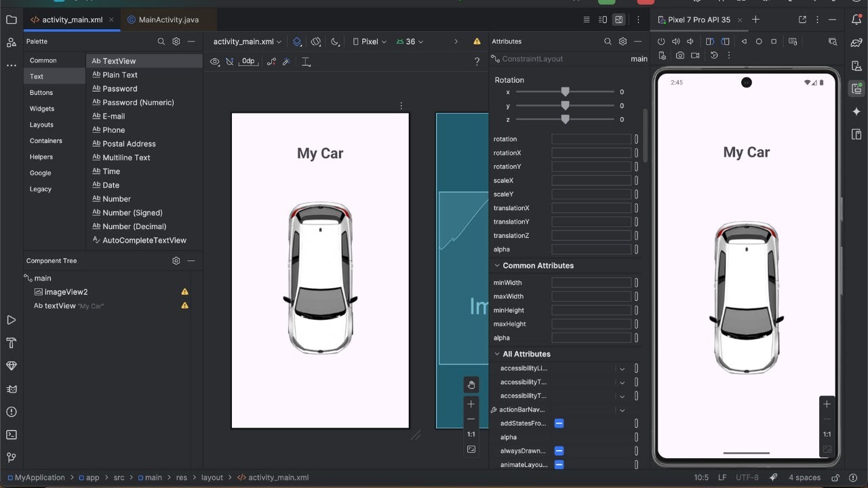Click the emulator Power button
This screenshot has height=488, width=868.
[x=661, y=41]
